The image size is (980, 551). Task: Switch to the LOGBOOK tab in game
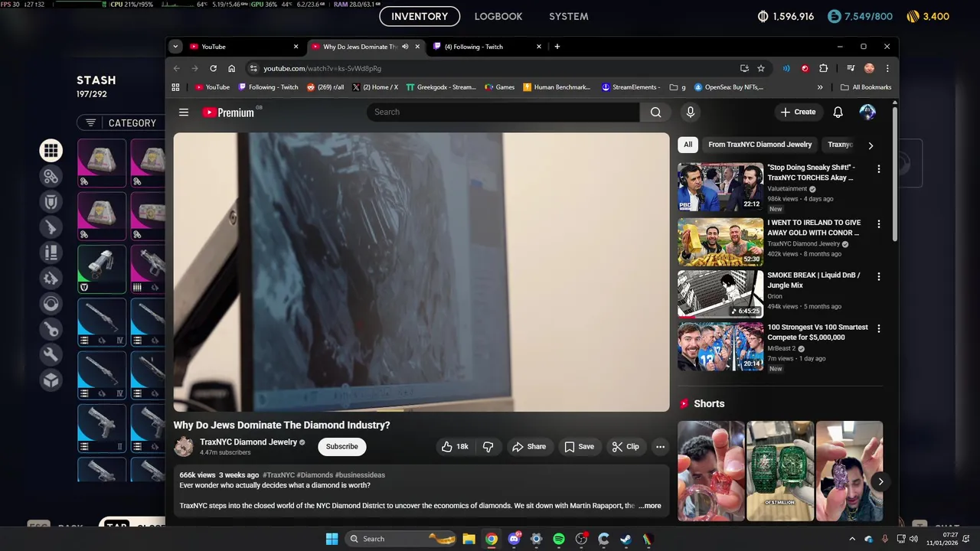pos(498,16)
